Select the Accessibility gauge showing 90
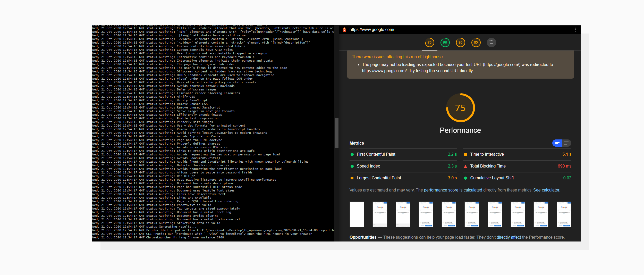 pyautogui.click(x=445, y=42)
